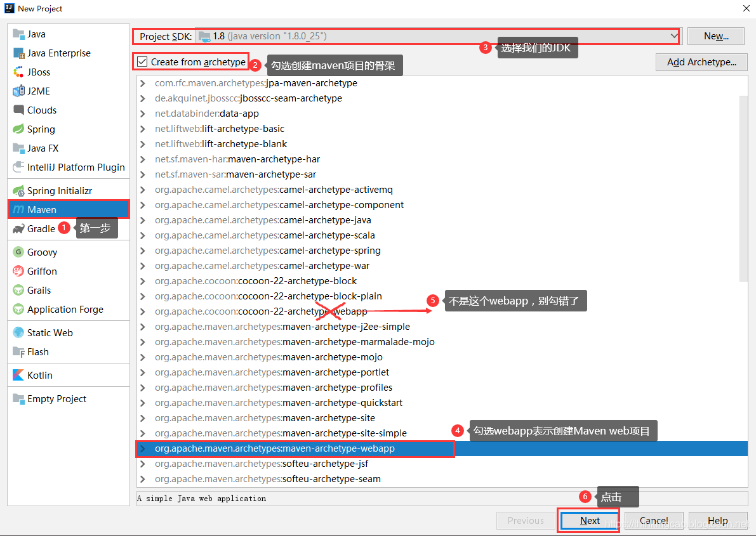The width and height of the screenshot is (756, 536).
Task: Select cocoon-22-archetype-webapp row
Action: (442, 311)
